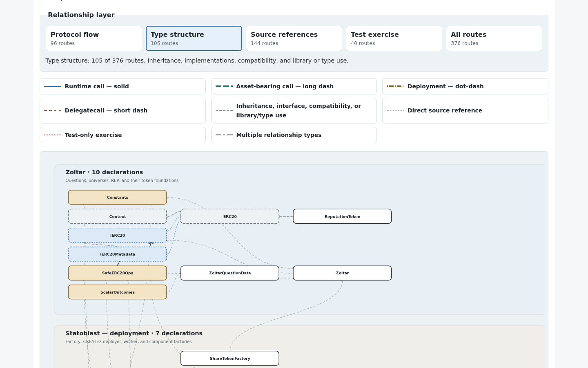
Task: Click the Type structure summary description text
Action: pos(197,61)
